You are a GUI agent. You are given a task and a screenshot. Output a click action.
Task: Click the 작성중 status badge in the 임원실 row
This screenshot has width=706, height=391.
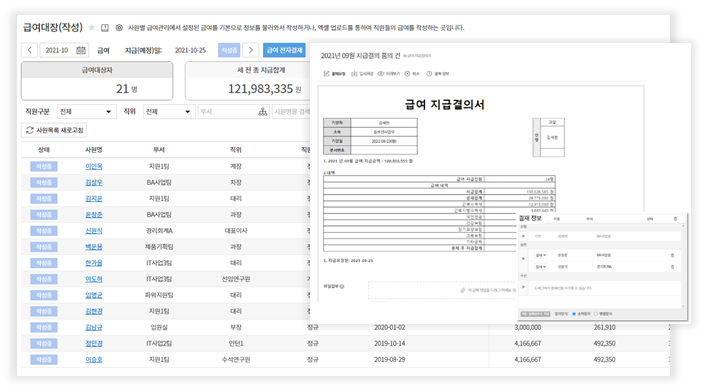[44, 327]
